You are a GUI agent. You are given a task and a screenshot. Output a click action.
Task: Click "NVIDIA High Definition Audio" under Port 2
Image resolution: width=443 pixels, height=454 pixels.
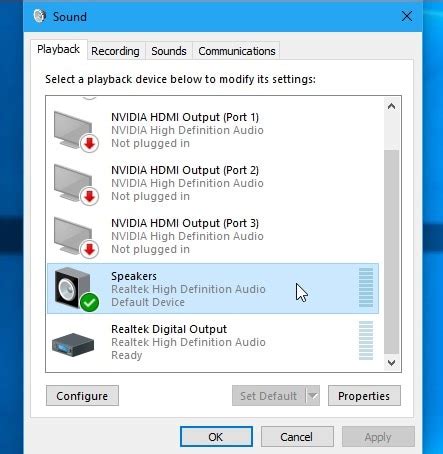(x=187, y=183)
